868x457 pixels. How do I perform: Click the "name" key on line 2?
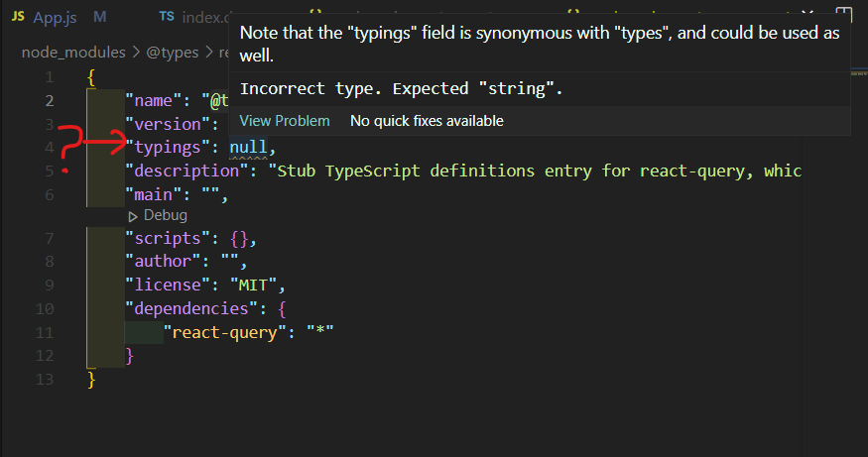(154, 101)
